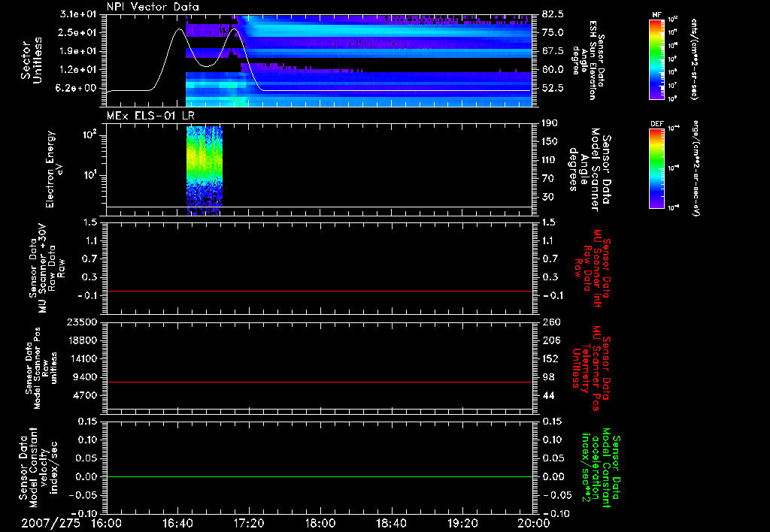
Task: Click the 260 telemetry tick value
Action: [550, 322]
